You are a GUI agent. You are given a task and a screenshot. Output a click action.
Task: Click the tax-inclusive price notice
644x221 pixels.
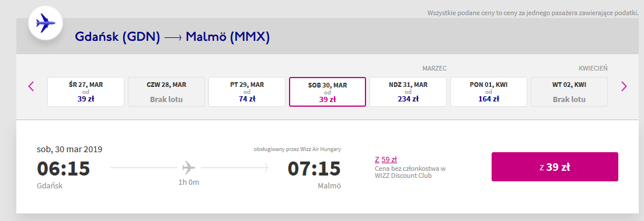pyautogui.click(x=532, y=13)
